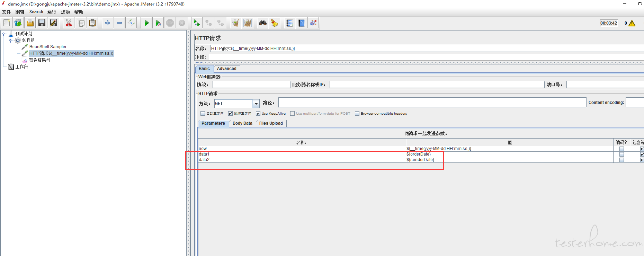Collapse the 测试计划 tree node handle
The width and height of the screenshot is (644, 256).
click(x=3, y=34)
